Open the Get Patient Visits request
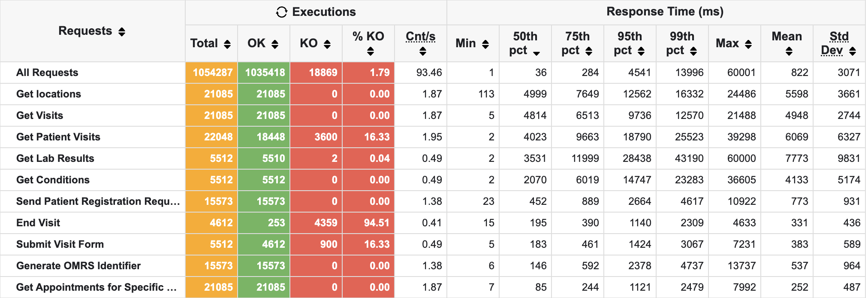Screen dimensions: 868x298 [x=58, y=137]
